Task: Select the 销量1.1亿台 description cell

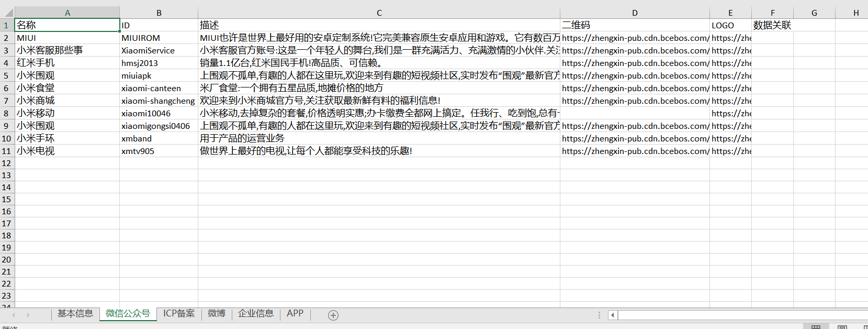Action: tap(379, 63)
